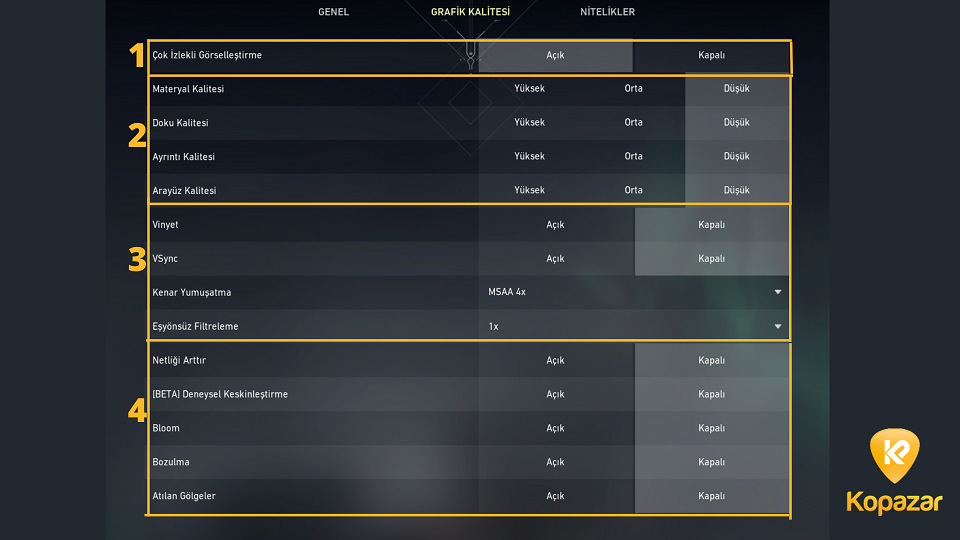Open the 1x anisotropic filtering dropdown
This screenshot has height=540, width=960.
634,326
